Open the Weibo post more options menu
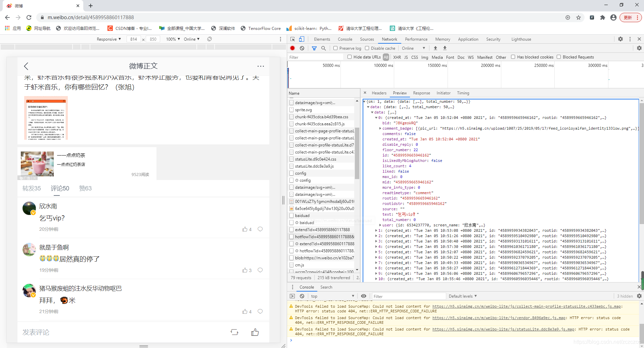Viewport: 644px width, 348px height. coord(261,66)
